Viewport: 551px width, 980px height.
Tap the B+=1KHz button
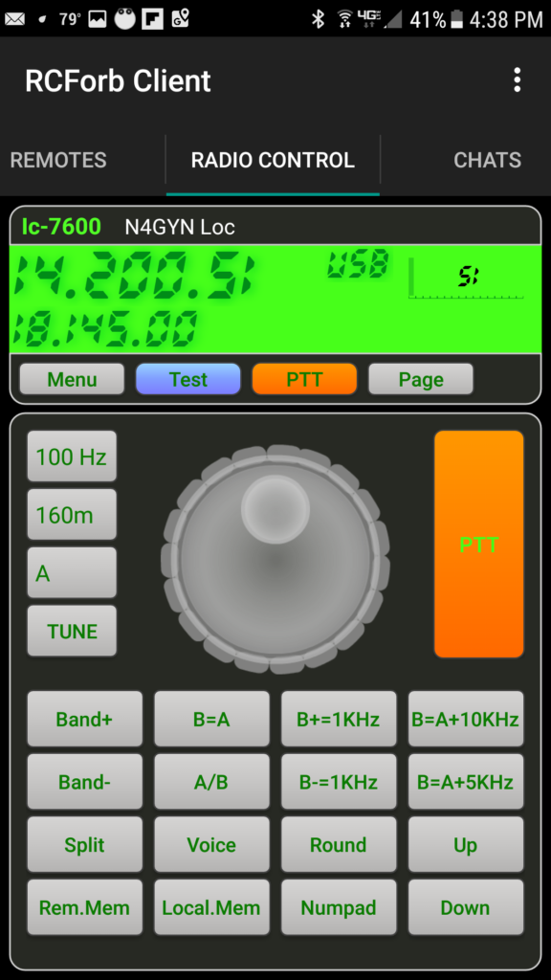click(x=339, y=719)
